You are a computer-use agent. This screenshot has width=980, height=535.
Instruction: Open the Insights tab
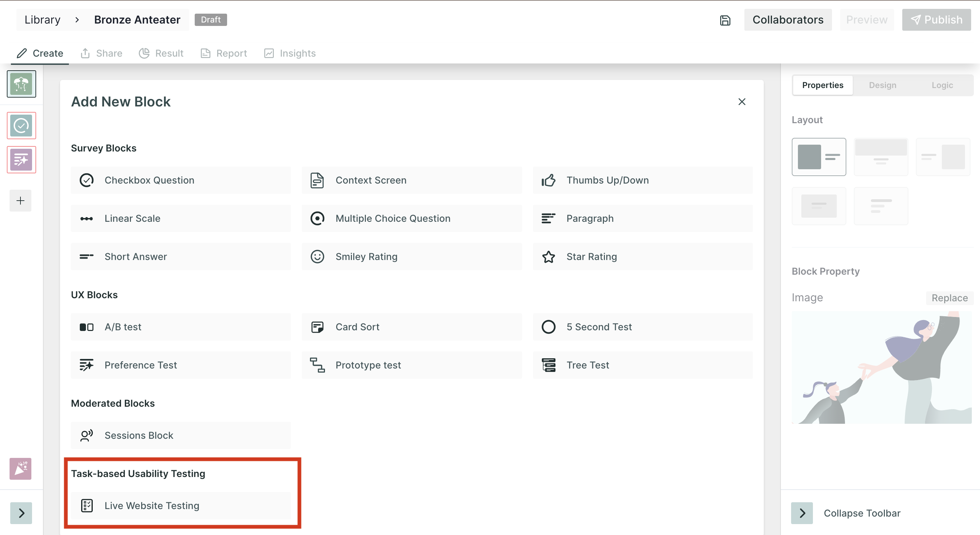click(x=290, y=53)
